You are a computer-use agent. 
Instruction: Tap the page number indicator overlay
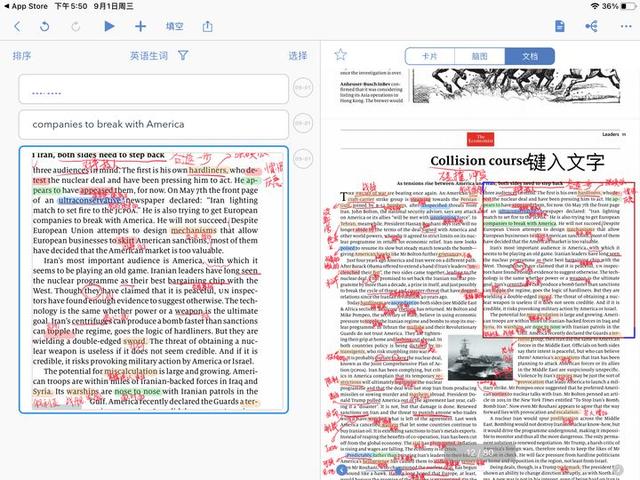[480, 452]
